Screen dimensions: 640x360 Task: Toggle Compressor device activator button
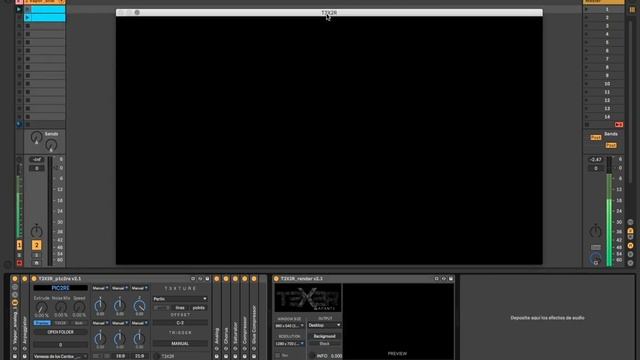pyautogui.click(x=244, y=279)
